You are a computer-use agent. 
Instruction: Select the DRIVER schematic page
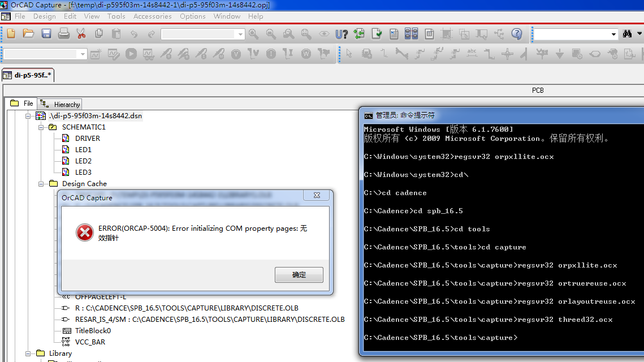88,139
